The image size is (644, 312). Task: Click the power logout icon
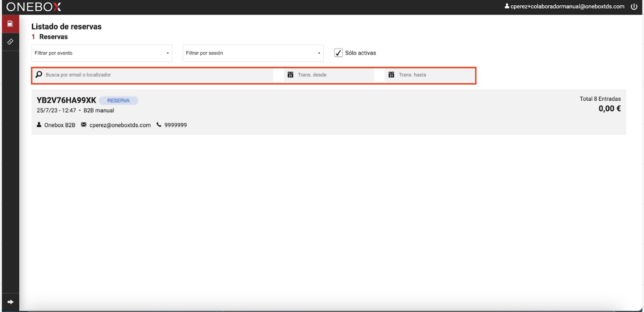coord(634,7)
